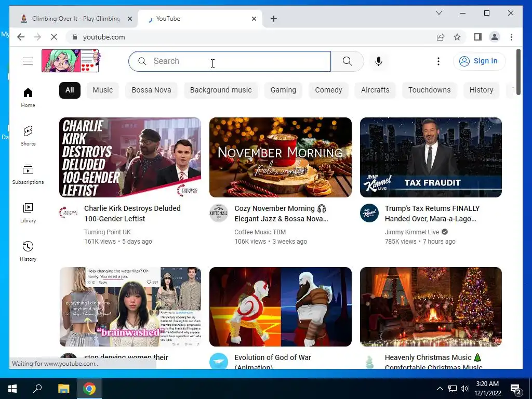The height and width of the screenshot is (399, 532).
Task: Click the share page icon
Action: 441,37
